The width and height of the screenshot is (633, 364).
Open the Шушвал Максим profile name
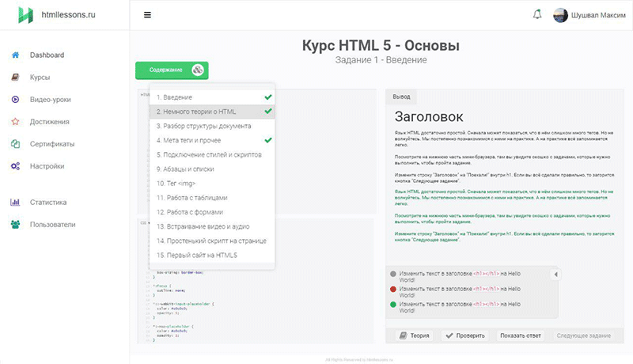point(598,15)
